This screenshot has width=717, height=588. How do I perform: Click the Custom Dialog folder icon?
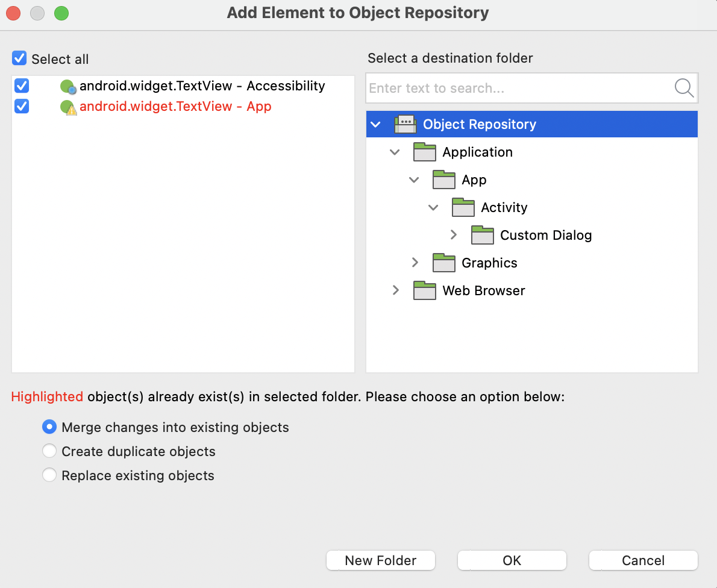(482, 235)
